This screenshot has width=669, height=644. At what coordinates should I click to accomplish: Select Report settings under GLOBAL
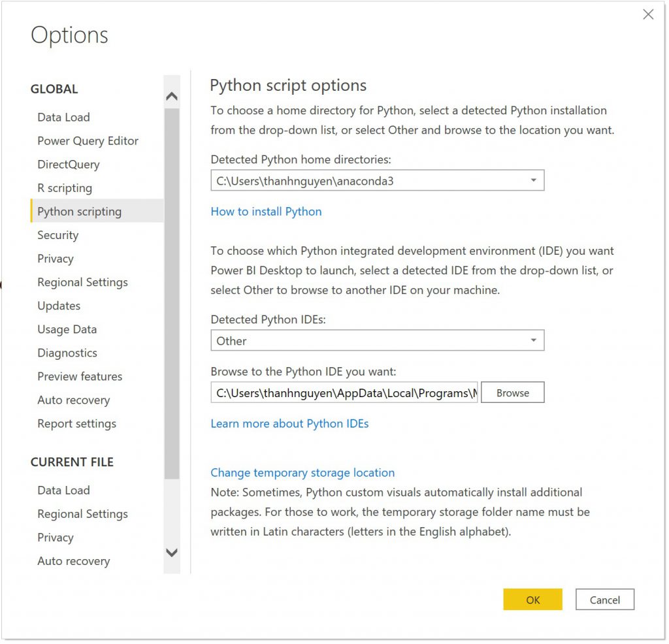(x=76, y=423)
